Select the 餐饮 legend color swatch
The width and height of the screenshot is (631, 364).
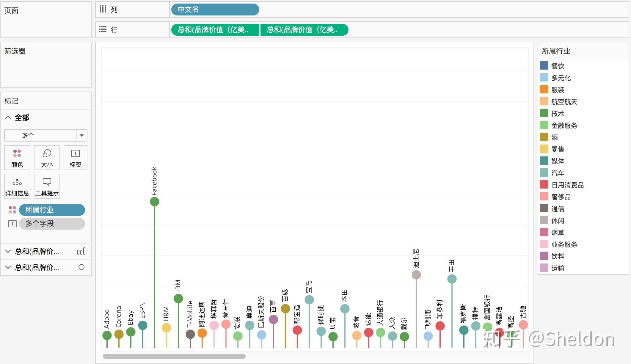click(544, 65)
